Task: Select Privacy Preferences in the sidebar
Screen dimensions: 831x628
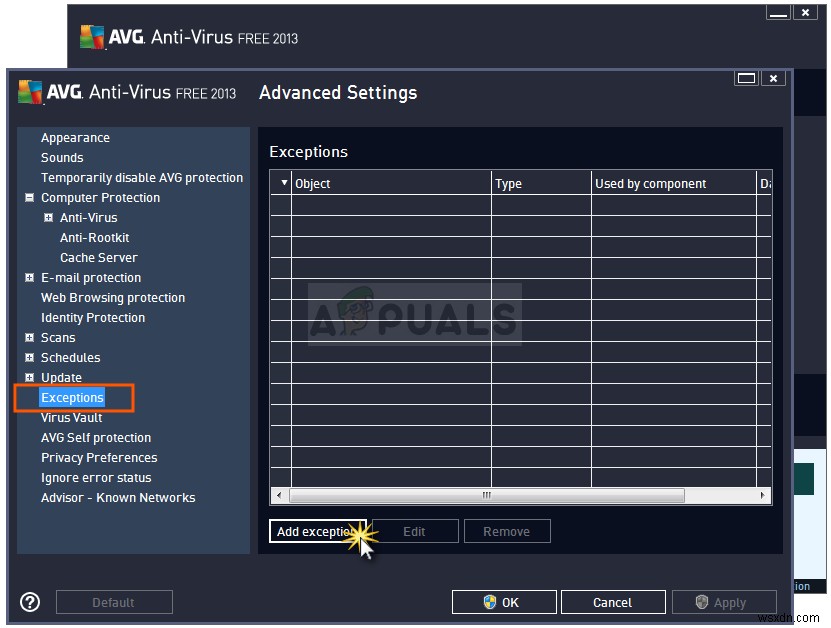Action: (x=99, y=457)
